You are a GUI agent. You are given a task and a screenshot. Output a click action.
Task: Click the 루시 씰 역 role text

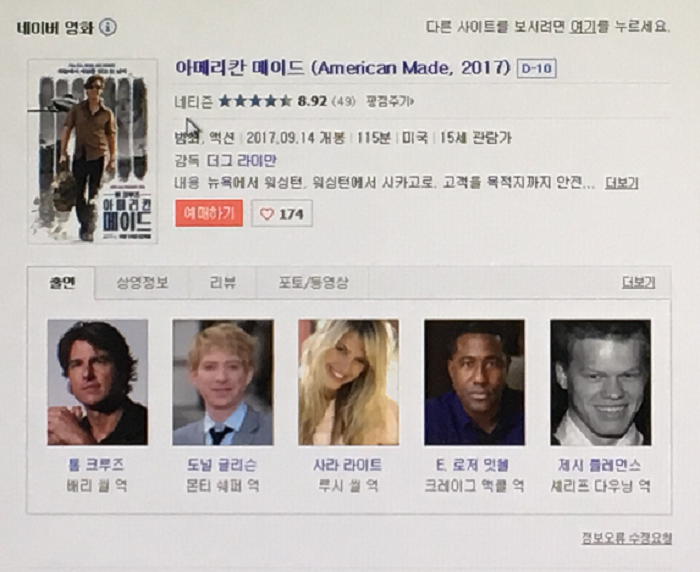pos(348,485)
